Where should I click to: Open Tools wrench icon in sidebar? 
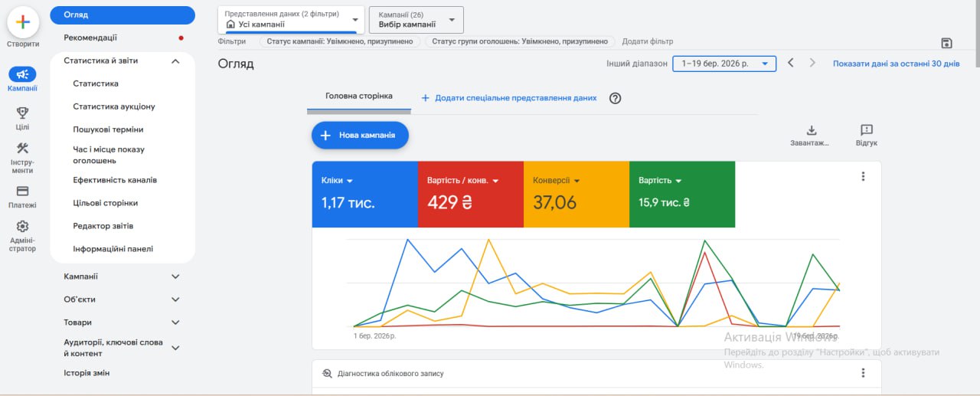[22, 149]
